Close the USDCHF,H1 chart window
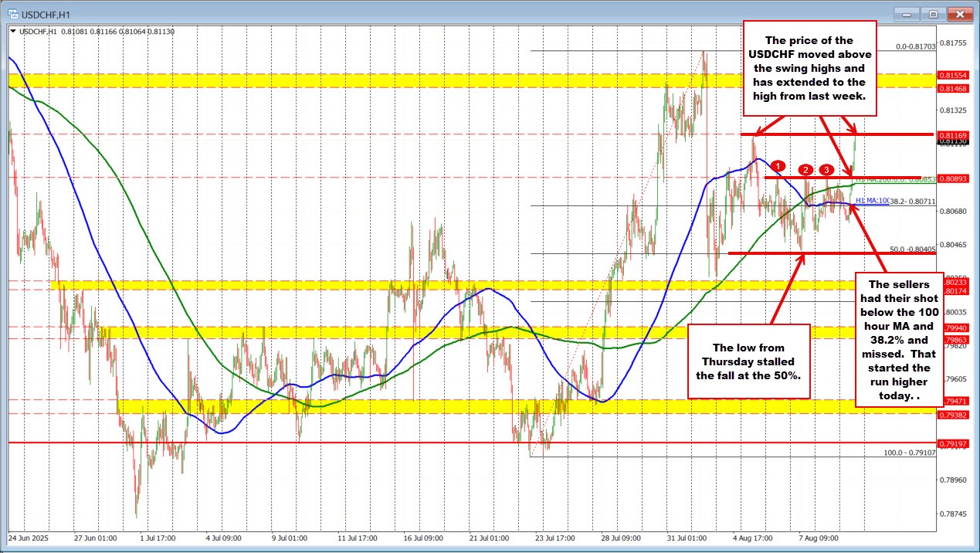 click(959, 14)
